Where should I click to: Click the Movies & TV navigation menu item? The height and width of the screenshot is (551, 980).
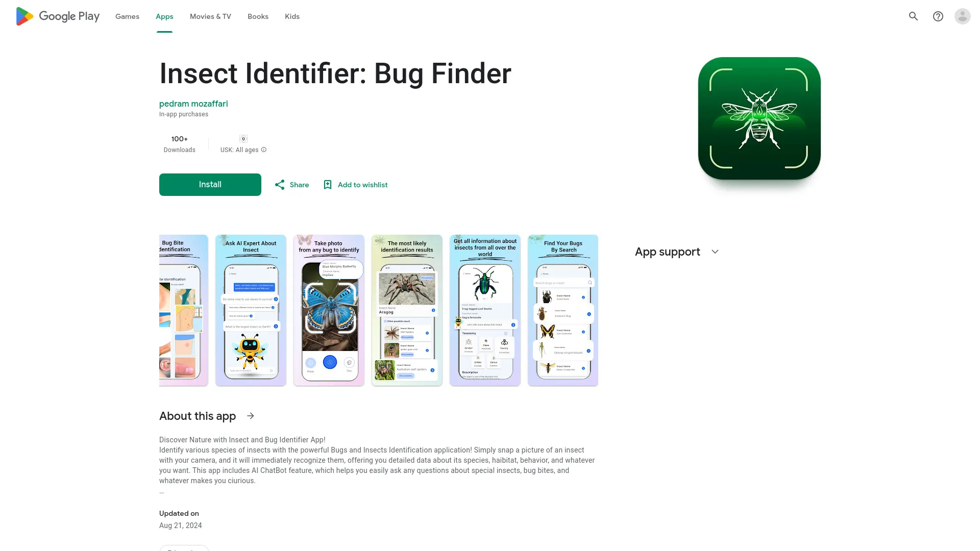pyautogui.click(x=210, y=16)
